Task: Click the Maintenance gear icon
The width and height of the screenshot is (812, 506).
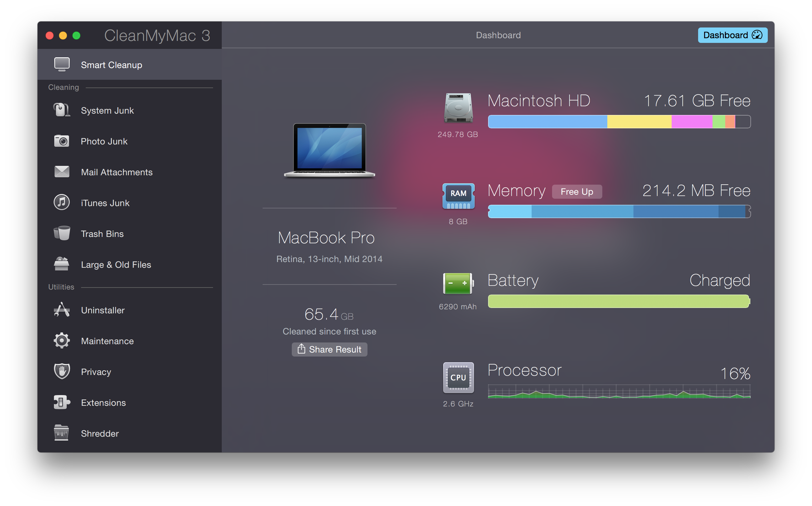Action: (x=62, y=340)
